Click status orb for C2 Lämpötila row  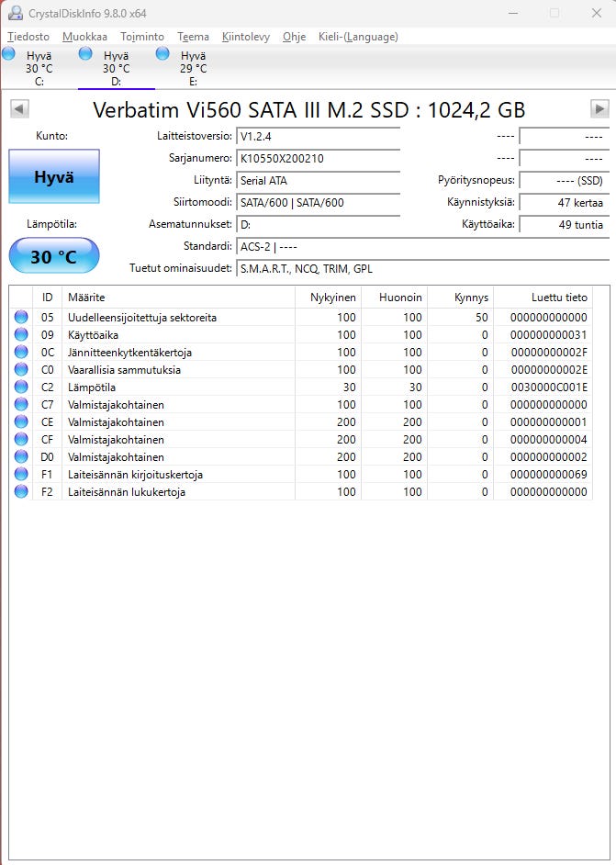click(21, 387)
